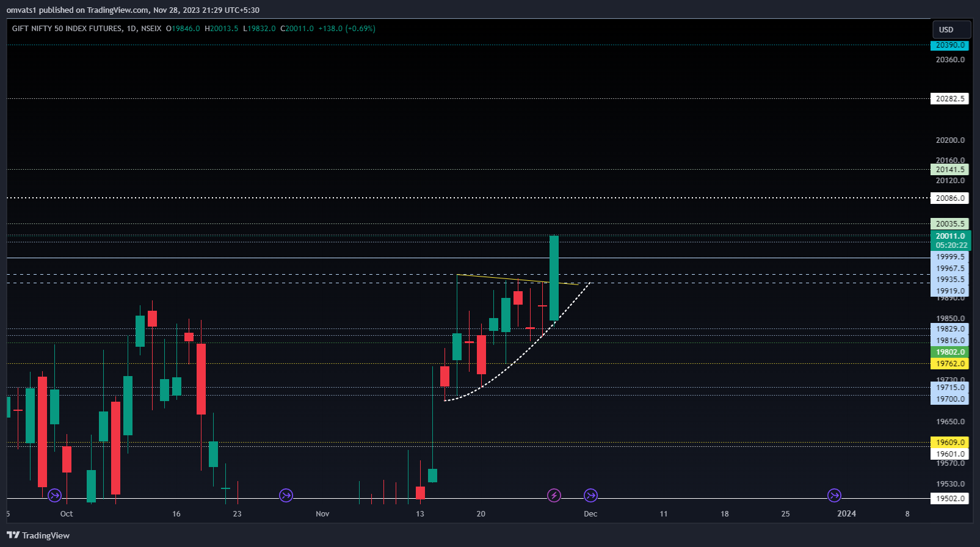
Task: Open the purple event marker just before 2024
Action: [x=834, y=495]
